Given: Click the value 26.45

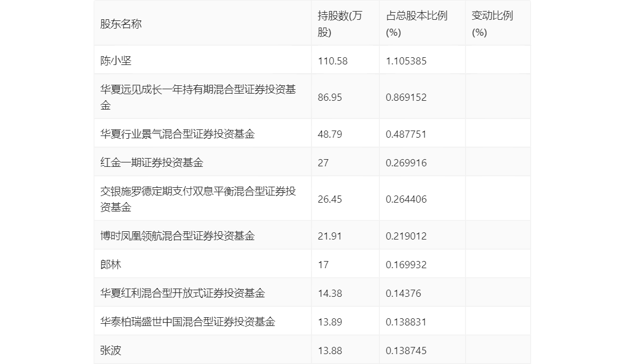Looking at the screenshot, I should tap(330, 199).
